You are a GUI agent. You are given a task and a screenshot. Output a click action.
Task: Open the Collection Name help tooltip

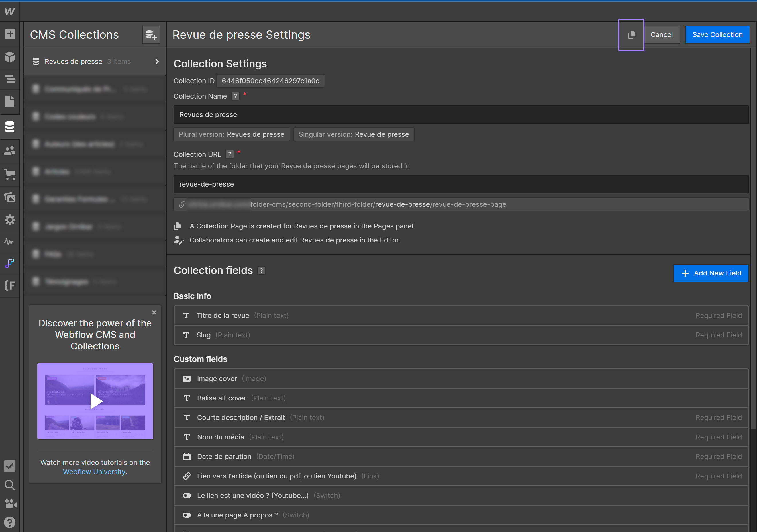[235, 96]
